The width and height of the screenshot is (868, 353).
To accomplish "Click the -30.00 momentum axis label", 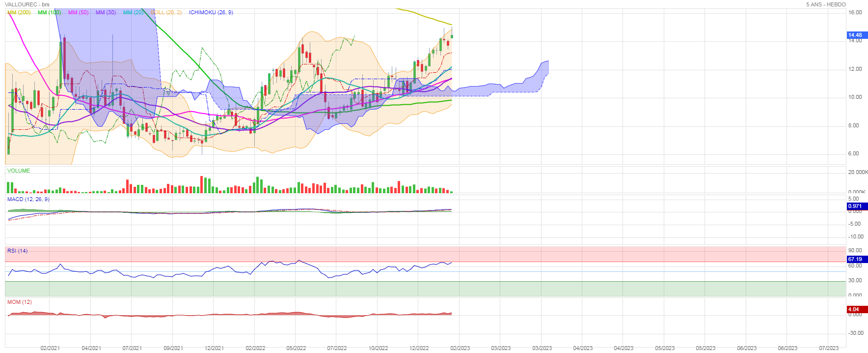I will pyautogui.click(x=856, y=333).
